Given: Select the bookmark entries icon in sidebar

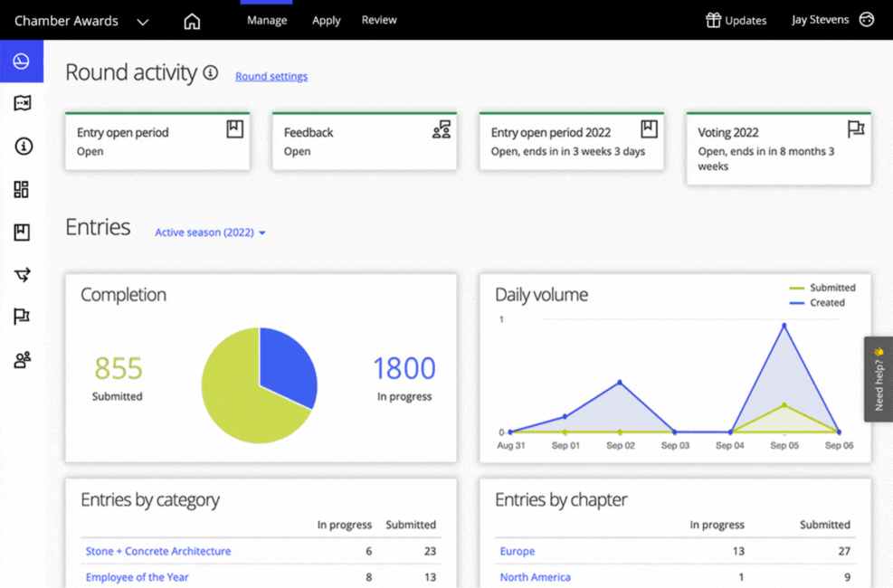Looking at the screenshot, I should tap(22, 232).
